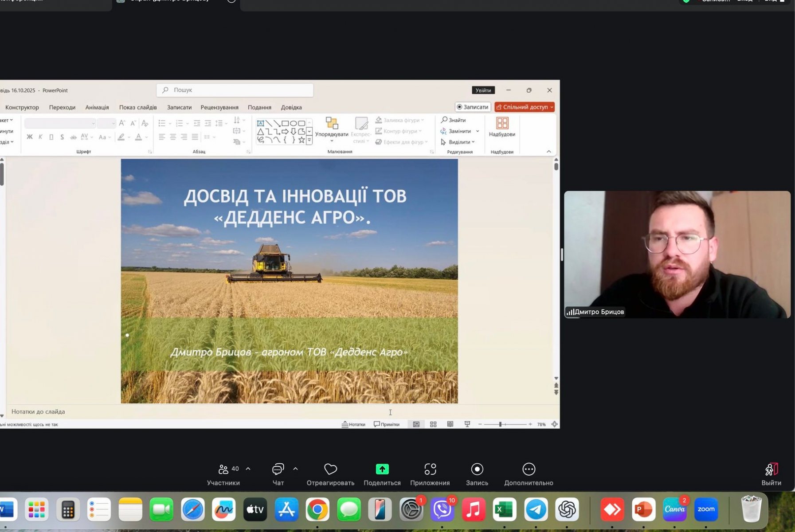
Task: Click the Leave meeting icon
Action: point(771,469)
